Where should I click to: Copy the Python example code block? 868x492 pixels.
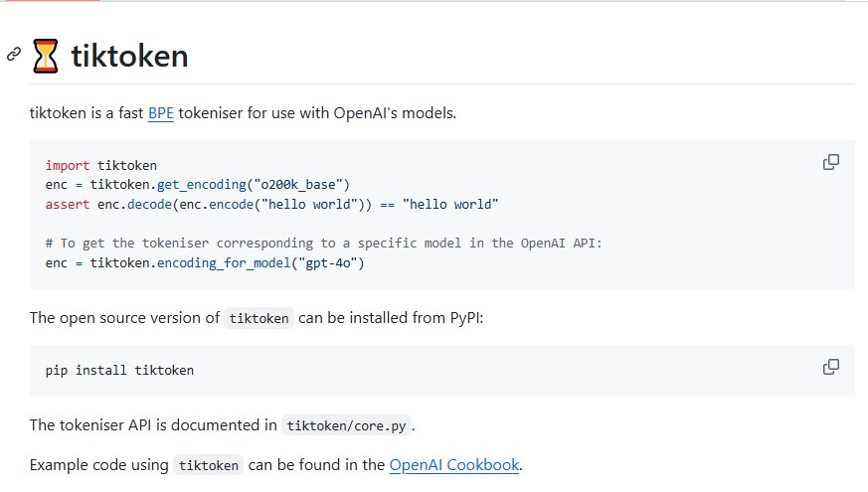point(830,162)
